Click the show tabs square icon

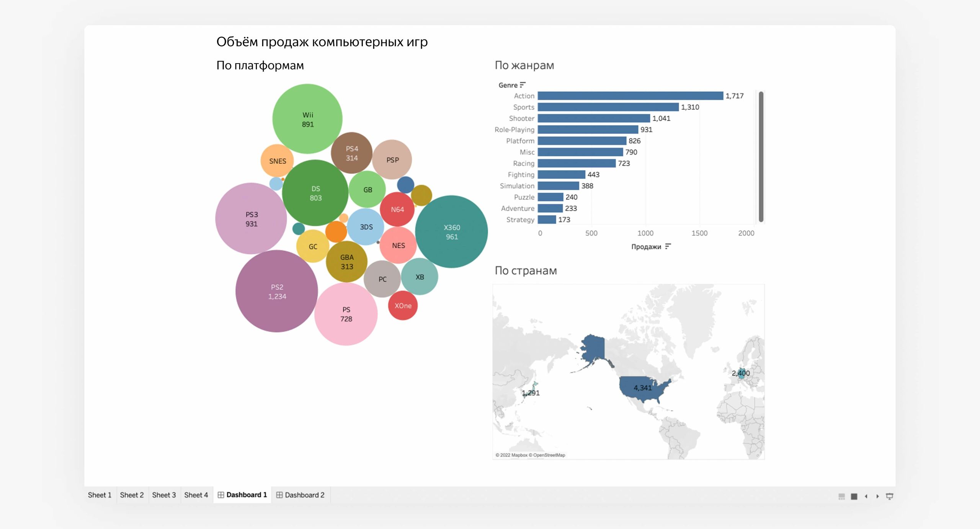pos(854,496)
